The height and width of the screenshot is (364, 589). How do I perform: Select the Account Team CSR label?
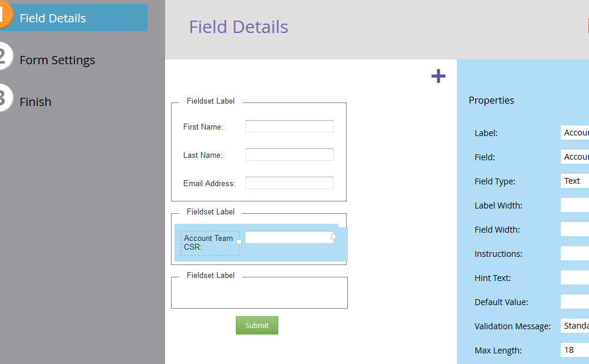pos(209,243)
